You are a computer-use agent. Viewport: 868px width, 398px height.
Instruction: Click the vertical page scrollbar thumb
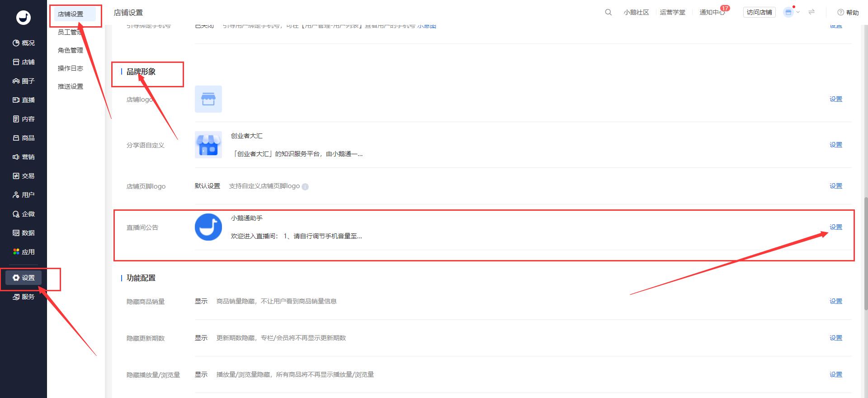[x=866, y=253]
